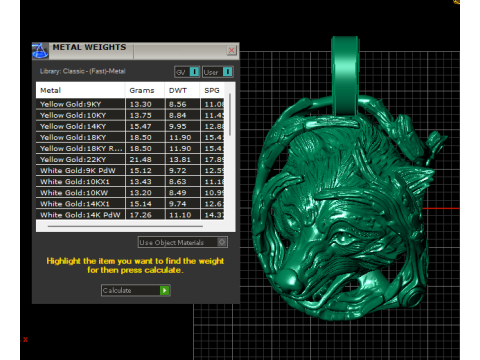Screen dimensions: 480x360
Task: Click the SPG column header
Action: 212,90
